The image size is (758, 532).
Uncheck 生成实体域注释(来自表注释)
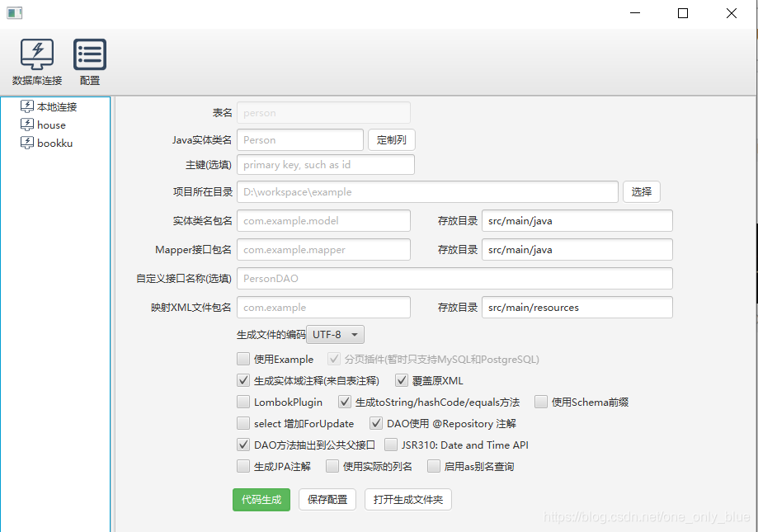[243, 380]
